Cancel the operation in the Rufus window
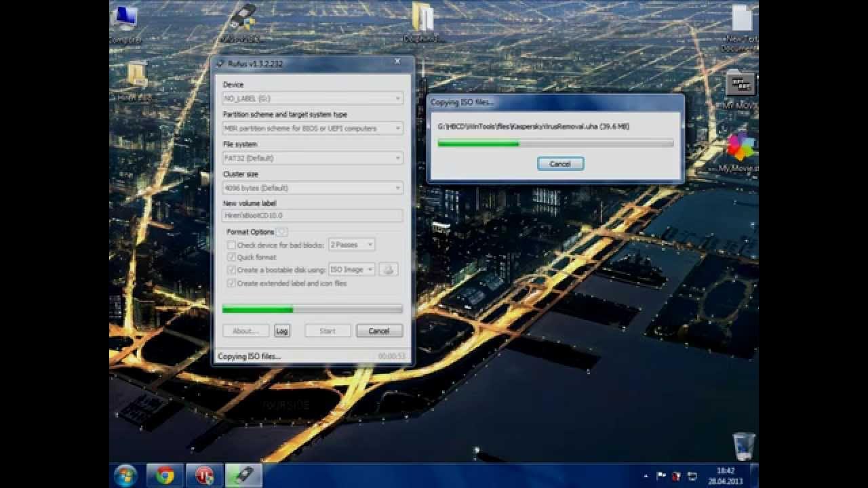 [x=379, y=331]
